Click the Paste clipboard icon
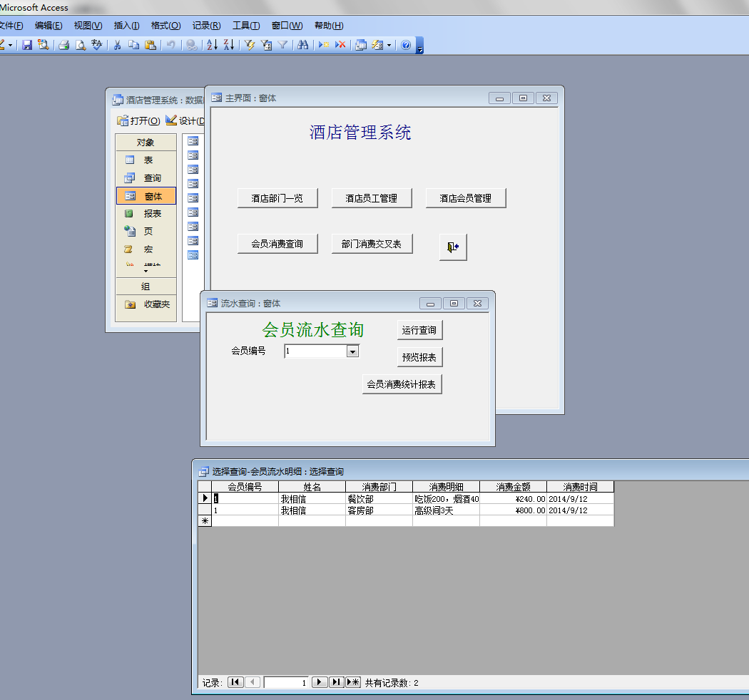The height and width of the screenshot is (700, 749). click(151, 45)
